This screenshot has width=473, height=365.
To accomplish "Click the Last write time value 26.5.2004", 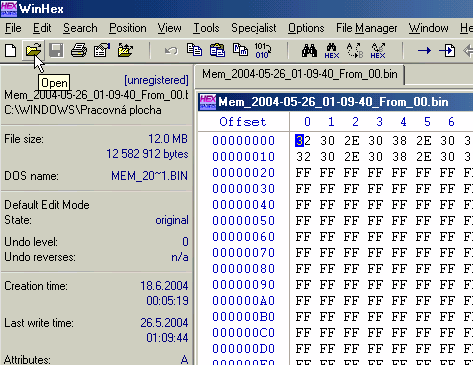I will pyautogui.click(x=164, y=323).
